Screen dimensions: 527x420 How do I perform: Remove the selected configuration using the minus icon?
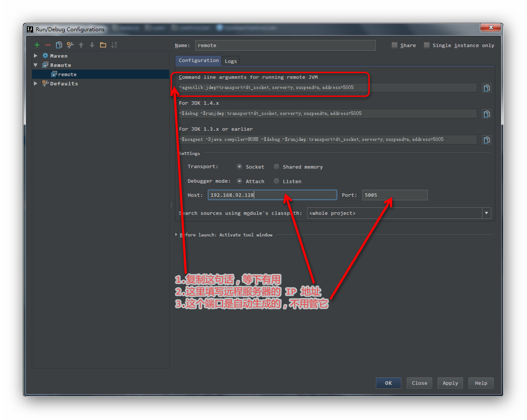(48, 44)
